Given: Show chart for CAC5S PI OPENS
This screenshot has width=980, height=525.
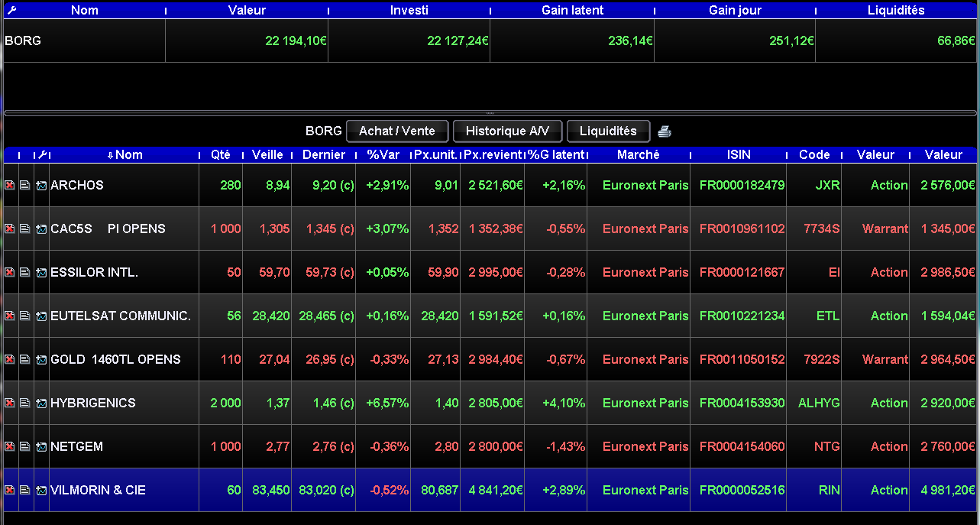Looking at the screenshot, I should [x=41, y=229].
